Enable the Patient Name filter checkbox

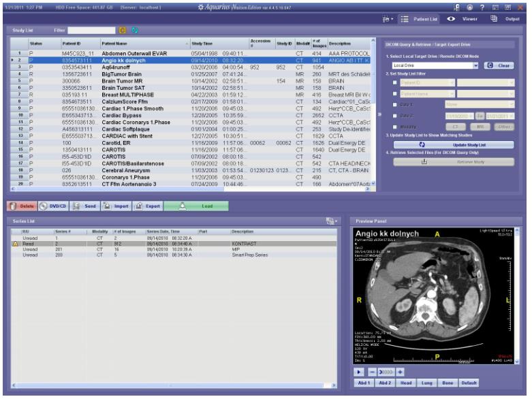click(393, 93)
